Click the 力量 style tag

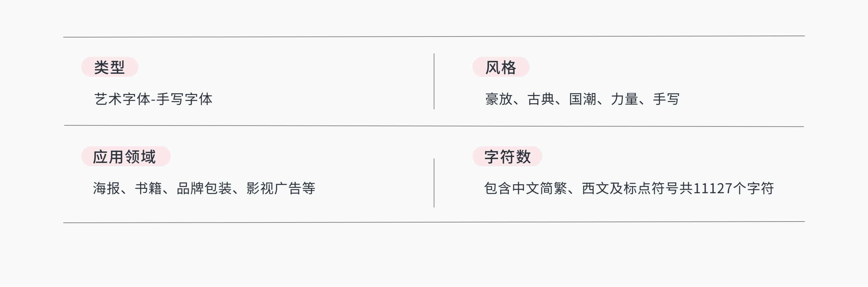point(624,99)
